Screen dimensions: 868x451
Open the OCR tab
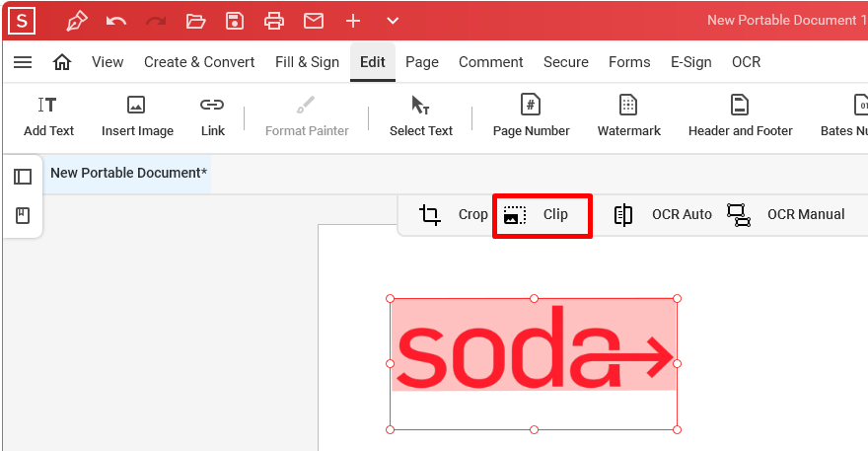(x=747, y=62)
